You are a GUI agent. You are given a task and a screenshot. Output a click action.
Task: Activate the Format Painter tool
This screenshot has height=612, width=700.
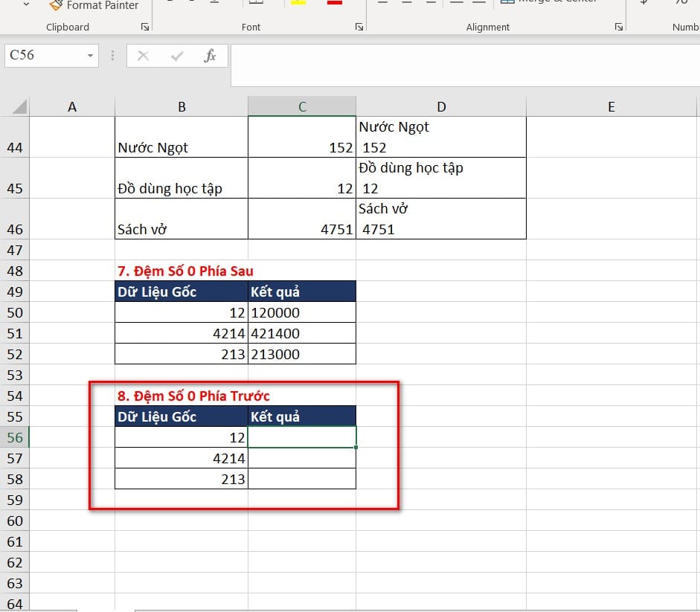coord(94,5)
